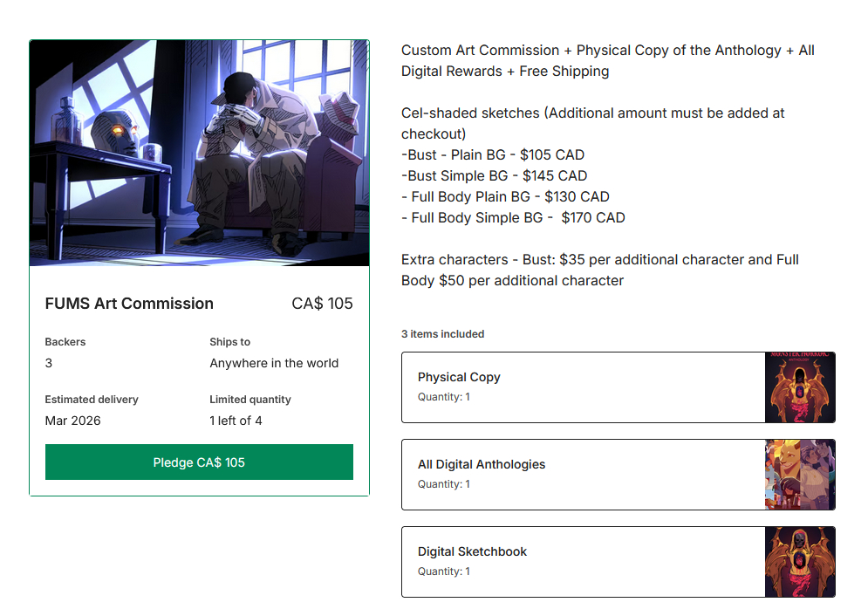Select the Physical Copy item title
Screen dimensions: 868x616
(459, 377)
